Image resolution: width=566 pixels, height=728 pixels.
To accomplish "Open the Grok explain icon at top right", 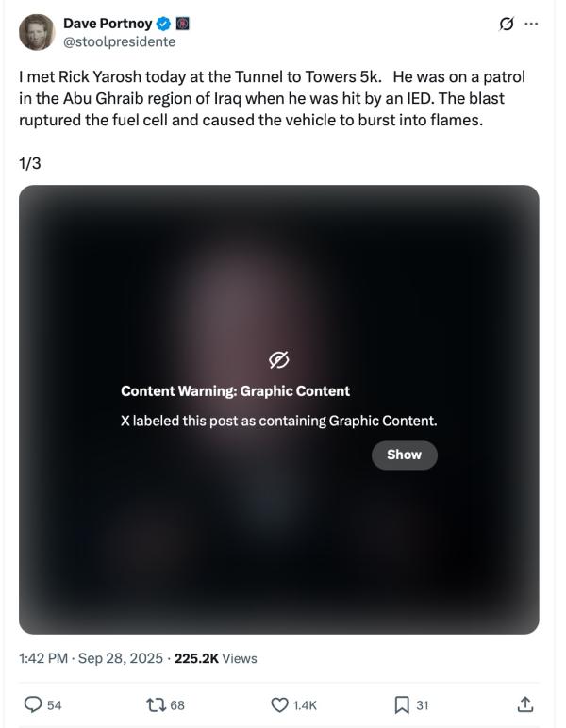I will [x=507, y=24].
